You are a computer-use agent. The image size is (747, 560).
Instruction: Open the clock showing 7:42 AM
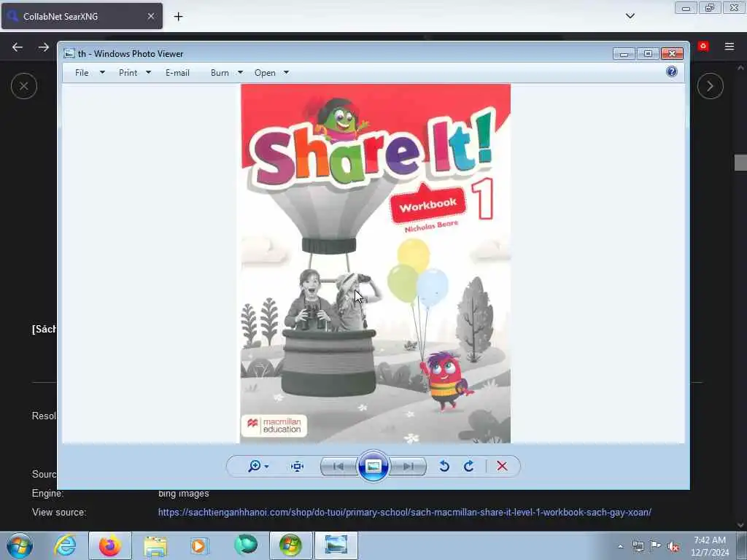(710, 546)
